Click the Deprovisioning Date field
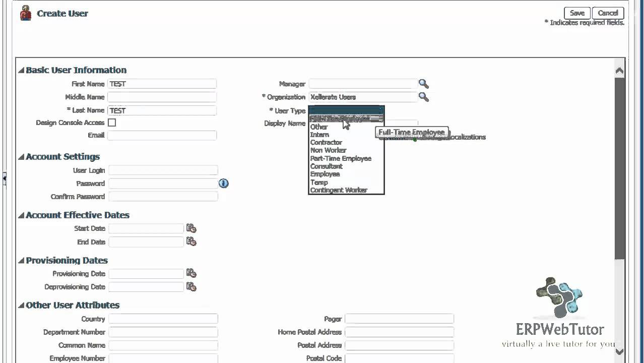Screen dimensions: 644x363 [146, 287]
